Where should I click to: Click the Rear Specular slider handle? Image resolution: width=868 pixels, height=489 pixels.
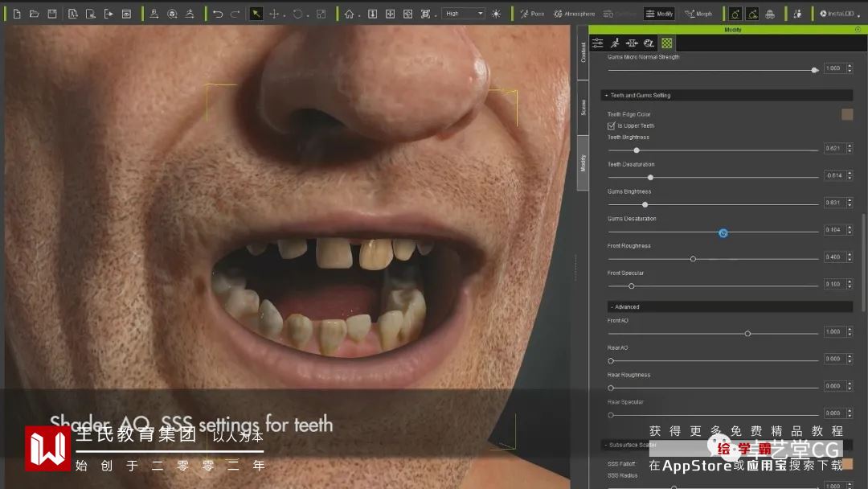pos(611,415)
